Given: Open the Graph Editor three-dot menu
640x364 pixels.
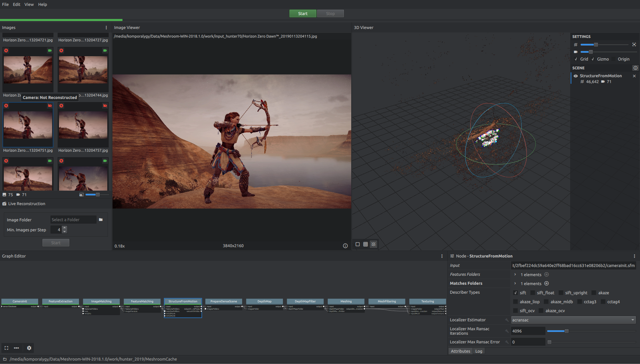Looking at the screenshot, I should pos(442,256).
